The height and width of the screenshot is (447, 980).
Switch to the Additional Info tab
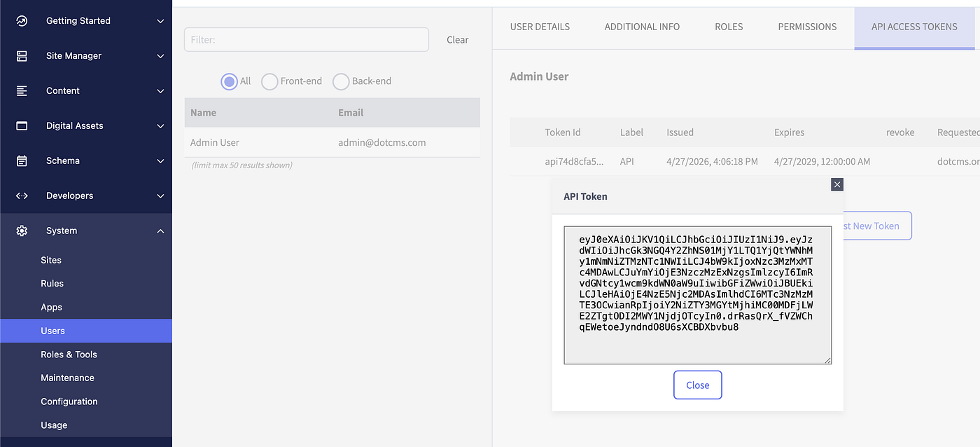tap(642, 27)
